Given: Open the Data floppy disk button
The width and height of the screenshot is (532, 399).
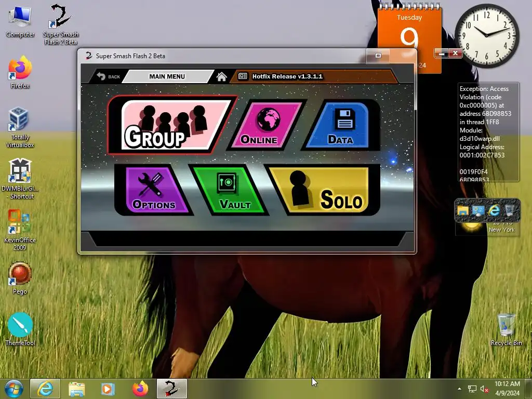Looking at the screenshot, I should (341, 125).
